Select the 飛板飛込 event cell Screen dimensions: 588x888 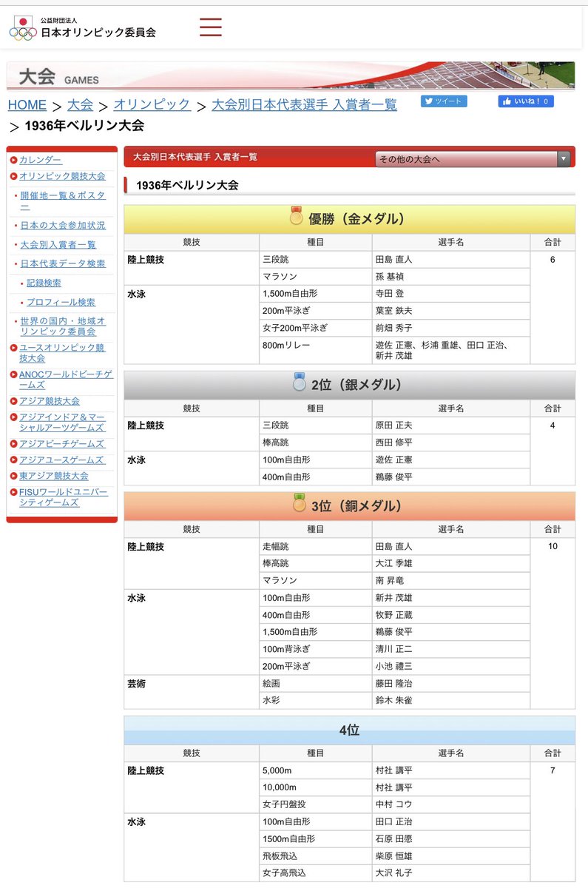tap(316, 856)
